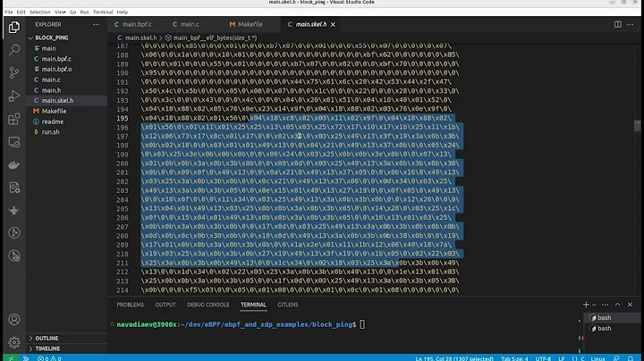Open the Source Control view
Screen dimensions: 644x361
[x=14, y=72]
